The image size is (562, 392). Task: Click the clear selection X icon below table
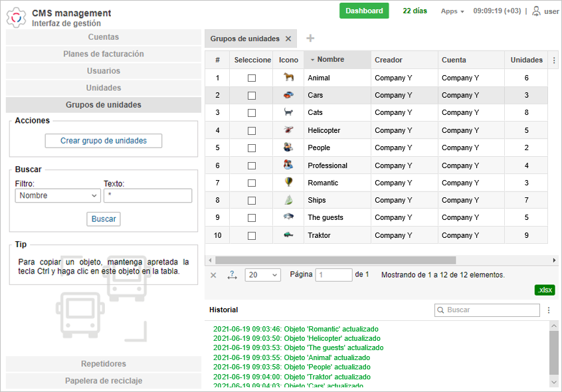point(213,275)
